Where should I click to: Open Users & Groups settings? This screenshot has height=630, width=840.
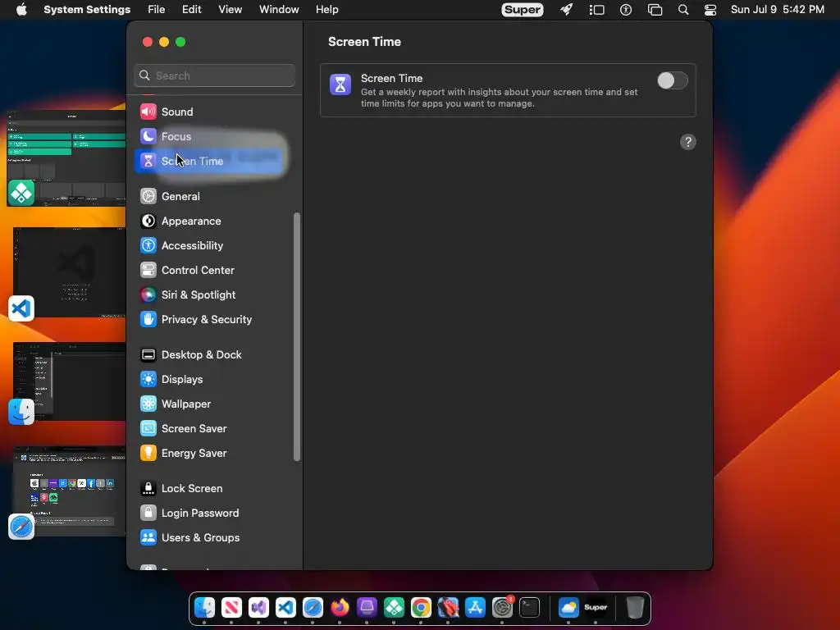(214, 538)
